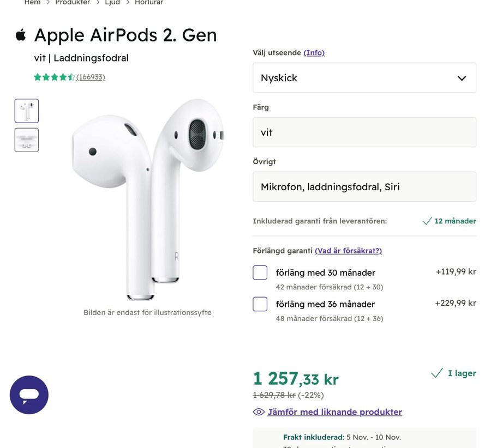Open the Övrigt options field
Screen dimensions: 491x448
click(364, 187)
